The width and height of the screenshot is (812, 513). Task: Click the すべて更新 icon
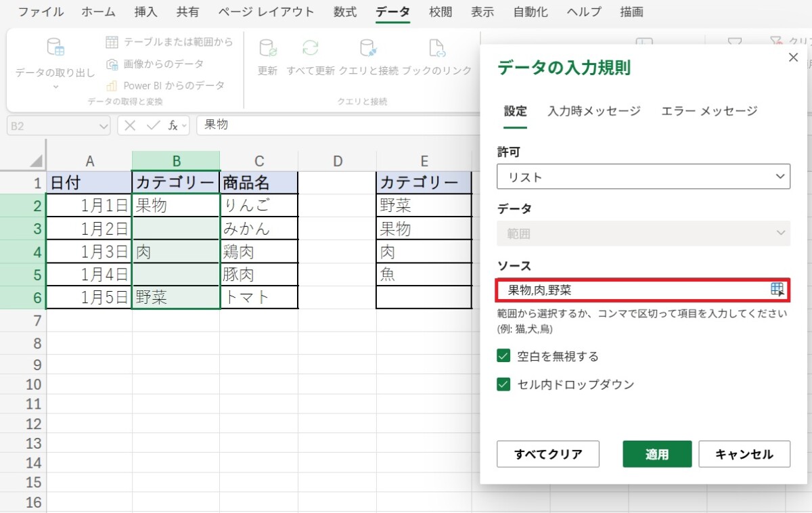point(311,47)
